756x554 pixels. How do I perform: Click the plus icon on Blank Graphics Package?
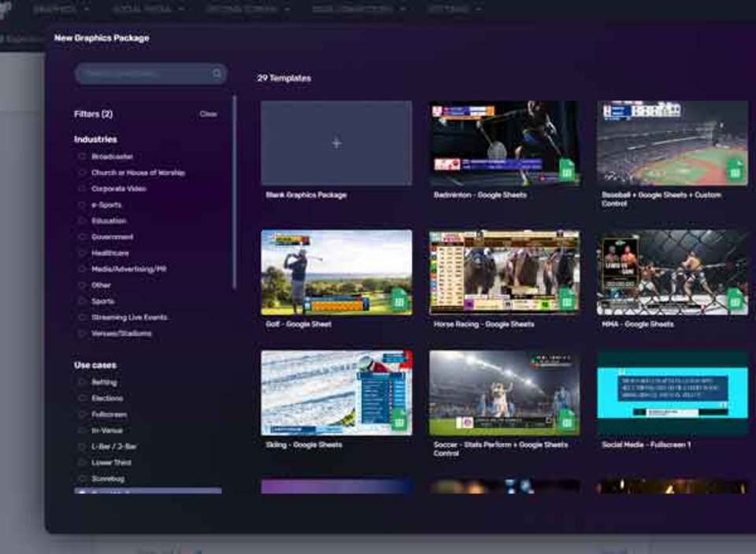pyautogui.click(x=336, y=143)
